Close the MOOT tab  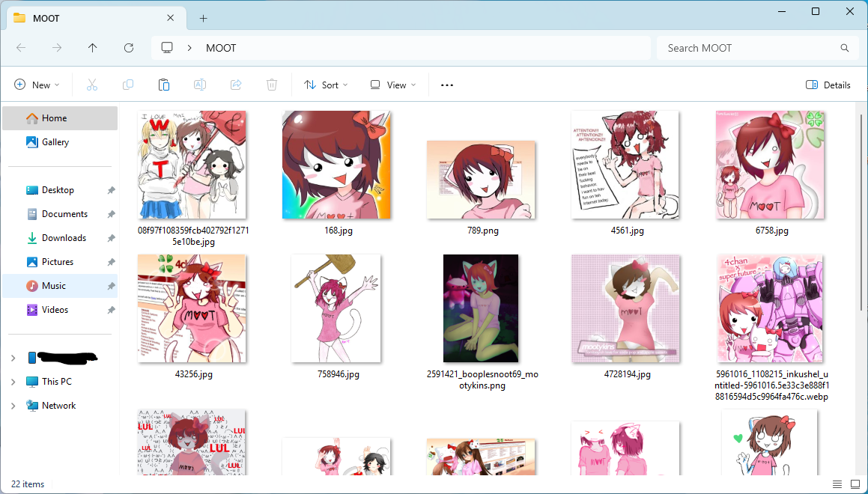pyautogui.click(x=171, y=18)
